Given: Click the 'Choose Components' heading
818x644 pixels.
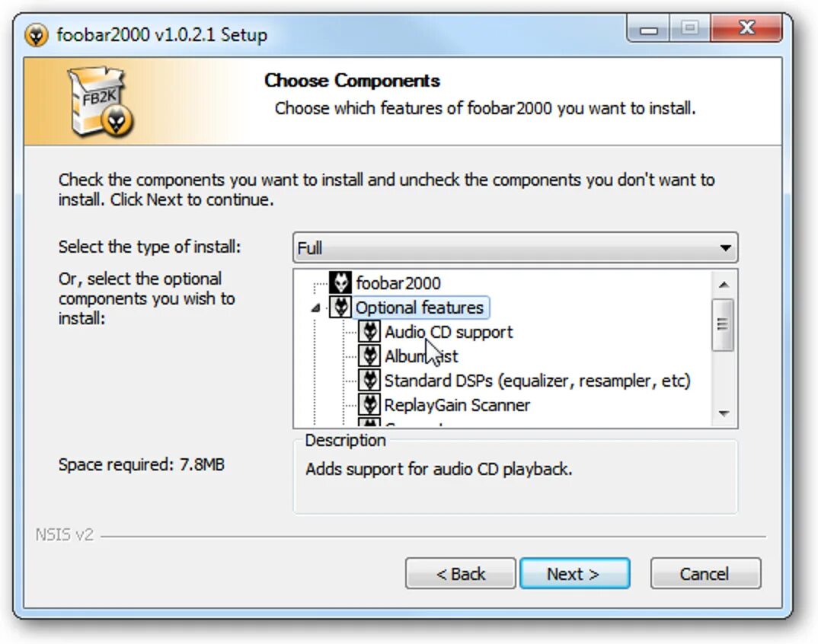Looking at the screenshot, I should pos(352,80).
